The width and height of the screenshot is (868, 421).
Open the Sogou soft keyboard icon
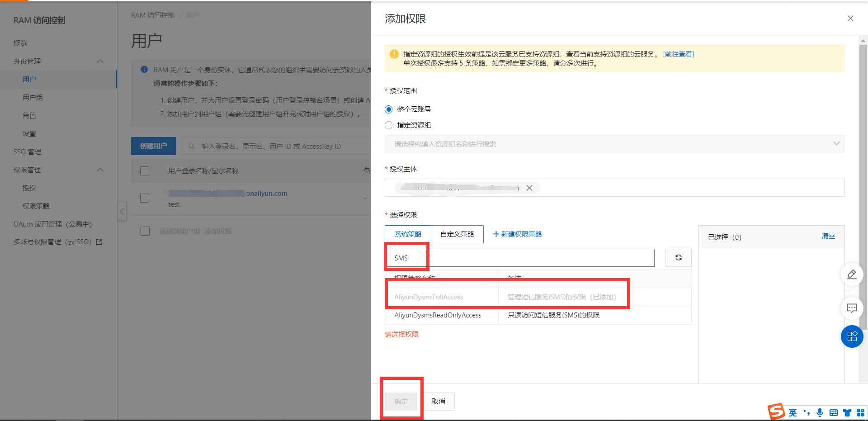tap(834, 412)
